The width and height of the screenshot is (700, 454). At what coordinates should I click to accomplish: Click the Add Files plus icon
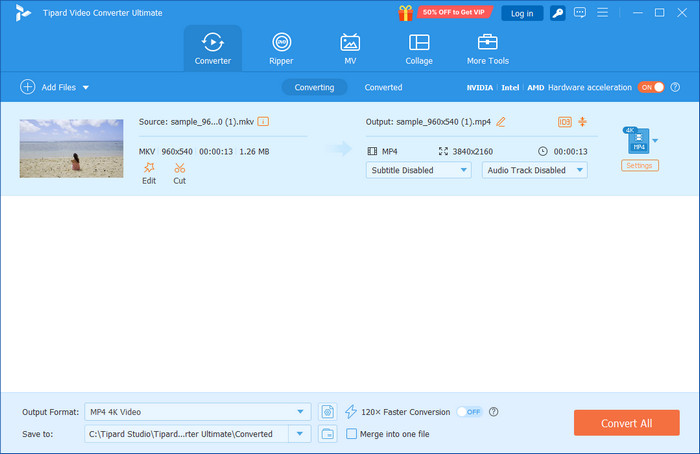pos(28,87)
